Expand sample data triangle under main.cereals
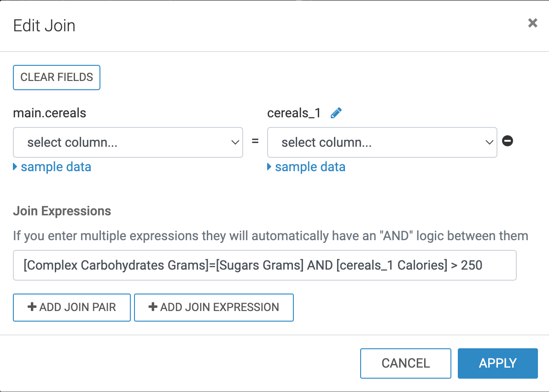This screenshot has height=392, width=549. (x=15, y=167)
